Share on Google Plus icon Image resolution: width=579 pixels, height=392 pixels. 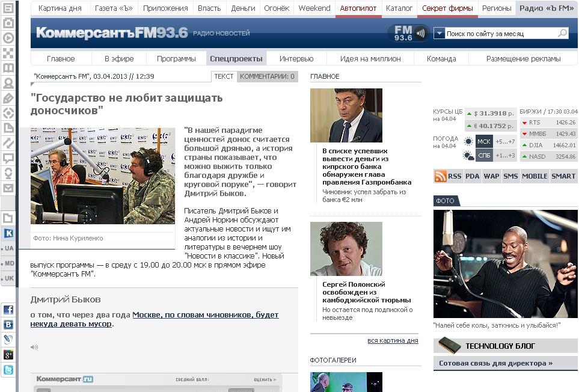click(8, 355)
